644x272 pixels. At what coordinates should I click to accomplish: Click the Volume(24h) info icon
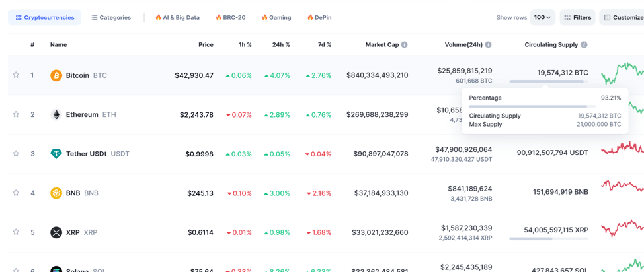[x=488, y=45]
